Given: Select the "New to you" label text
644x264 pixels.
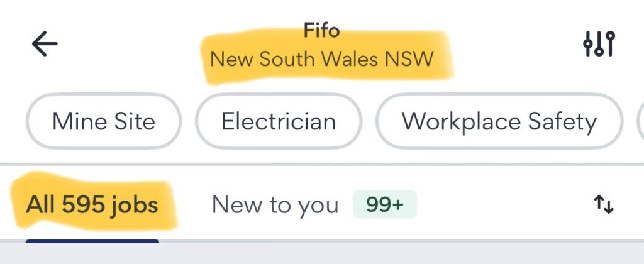Looking at the screenshot, I should [x=275, y=205].
